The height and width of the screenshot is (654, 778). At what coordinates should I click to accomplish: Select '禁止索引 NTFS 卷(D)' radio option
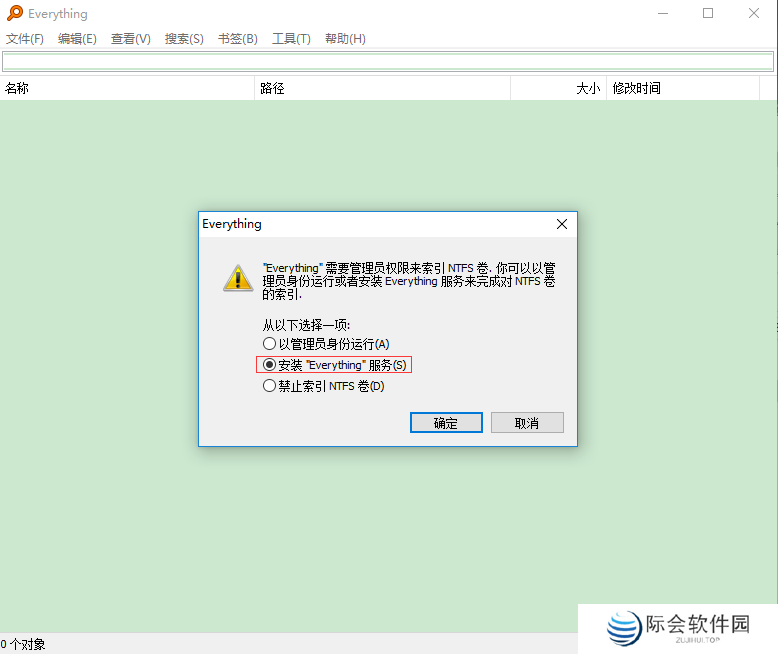pyautogui.click(x=269, y=386)
